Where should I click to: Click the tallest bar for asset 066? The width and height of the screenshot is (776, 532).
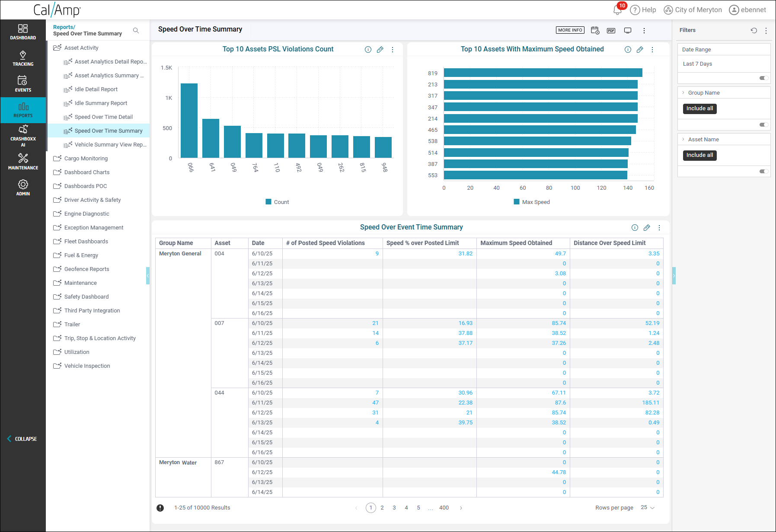pos(189,121)
